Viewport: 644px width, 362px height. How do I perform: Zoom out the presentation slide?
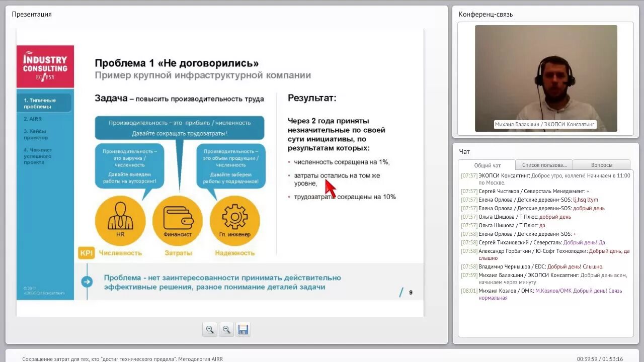pyautogui.click(x=226, y=330)
